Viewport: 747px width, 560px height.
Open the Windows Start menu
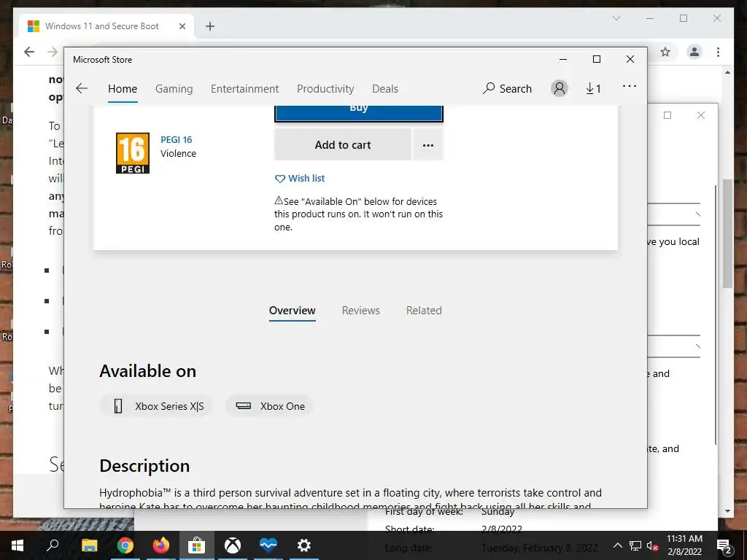pos(18,545)
